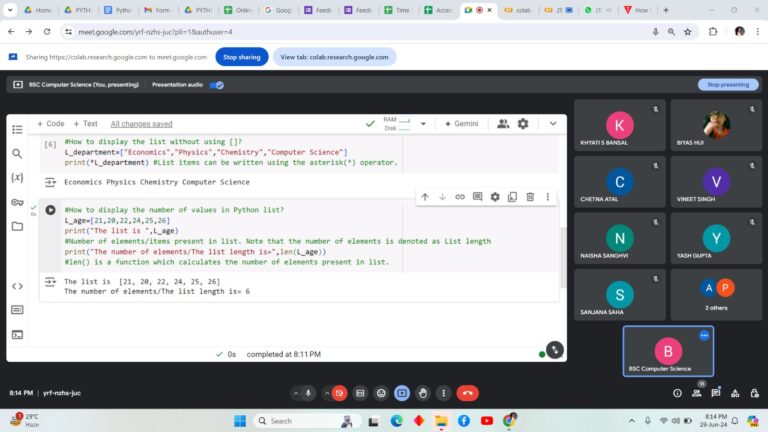The width and height of the screenshot is (768, 432).
Task: Toggle the Presentation audio switch
Action: 216,85
